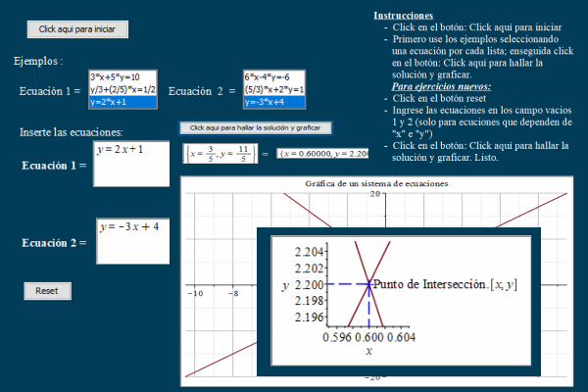This screenshot has width=588, height=392.
Task: Select y=2*x+1 in Ecuación 1 list
Action: click(x=122, y=102)
